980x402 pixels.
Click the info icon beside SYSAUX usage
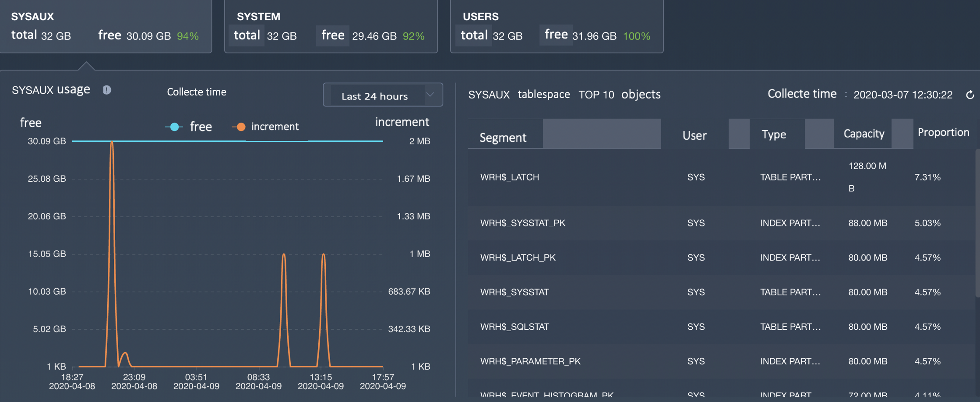107,90
